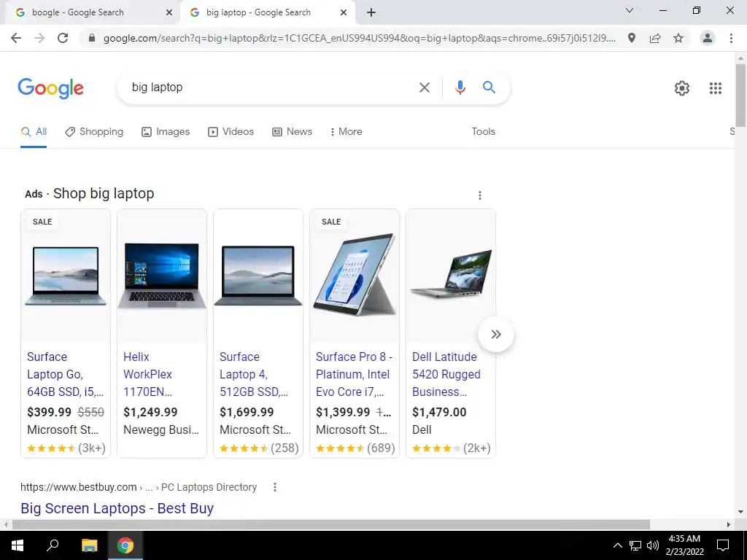Open the Google apps grid
This screenshot has height=560, width=747.
pyautogui.click(x=715, y=88)
